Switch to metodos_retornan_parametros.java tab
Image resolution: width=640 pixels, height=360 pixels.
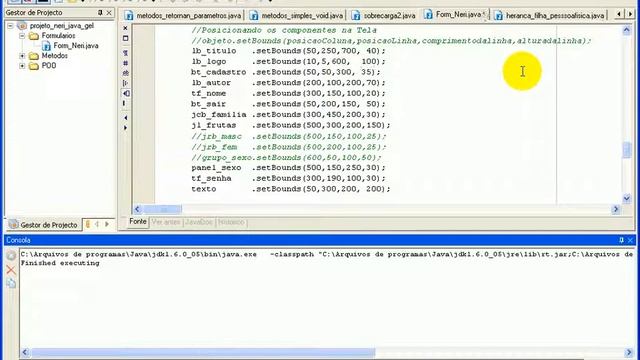coord(183,16)
